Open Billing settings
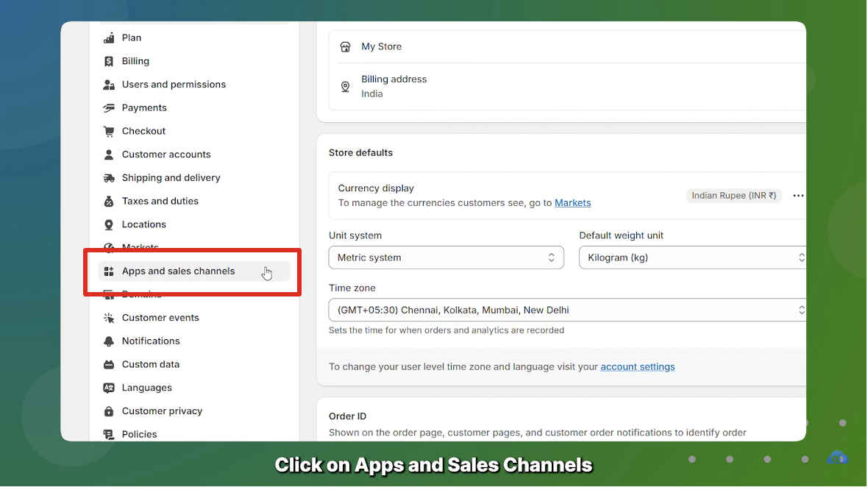The image size is (868, 490). coord(135,61)
